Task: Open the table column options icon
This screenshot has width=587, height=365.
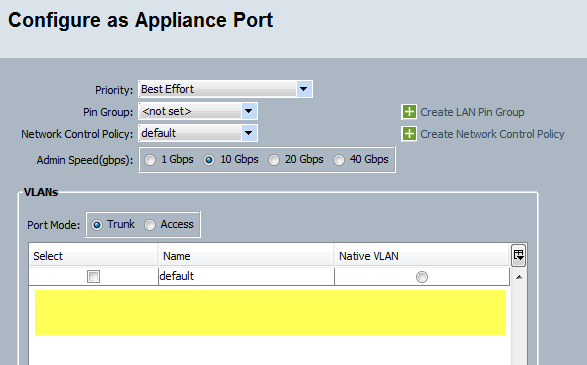Action: 518,255
